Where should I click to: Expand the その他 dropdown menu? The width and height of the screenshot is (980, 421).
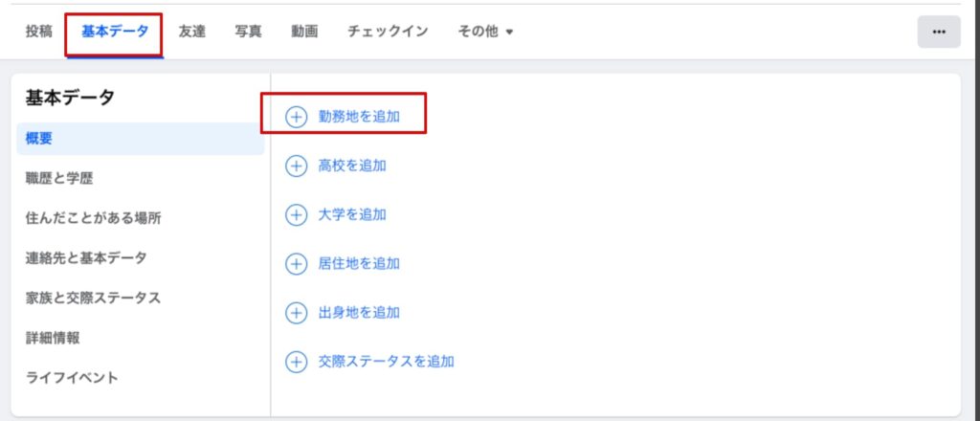tap(484, 32)
